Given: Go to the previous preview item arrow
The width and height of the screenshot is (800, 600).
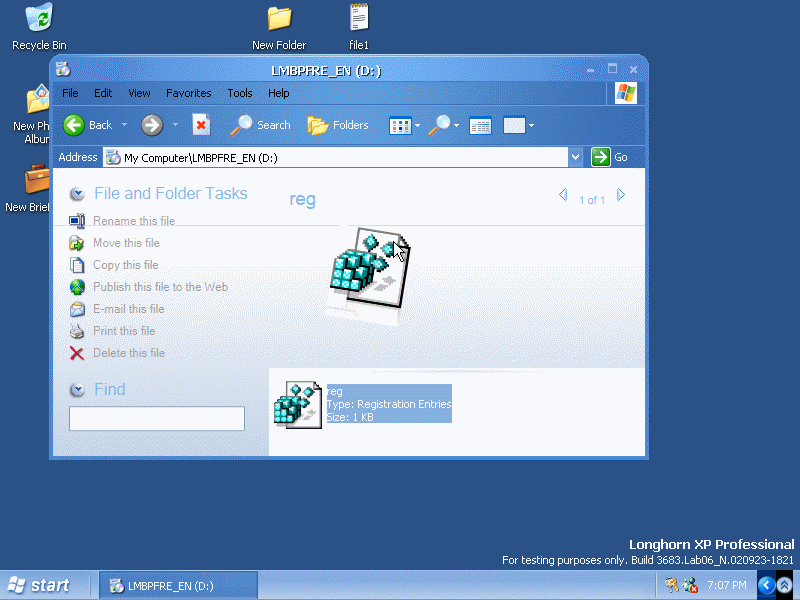Looking at the screenshot, I should (x=563, y=195).
